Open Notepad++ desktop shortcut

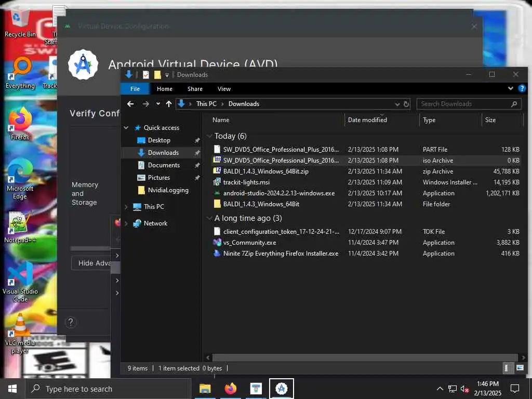point(20,228)
